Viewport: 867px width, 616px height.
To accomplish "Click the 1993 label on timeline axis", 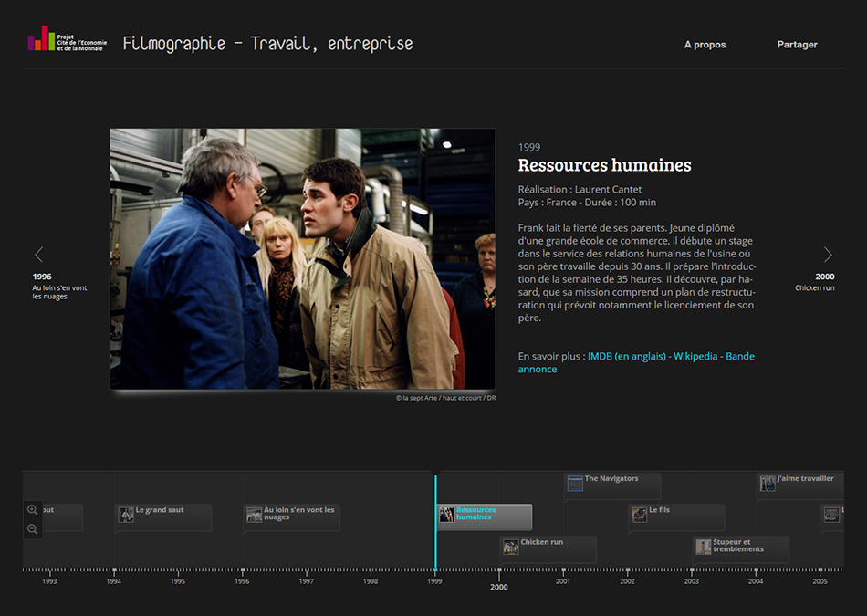I will [x=50, y=581].
